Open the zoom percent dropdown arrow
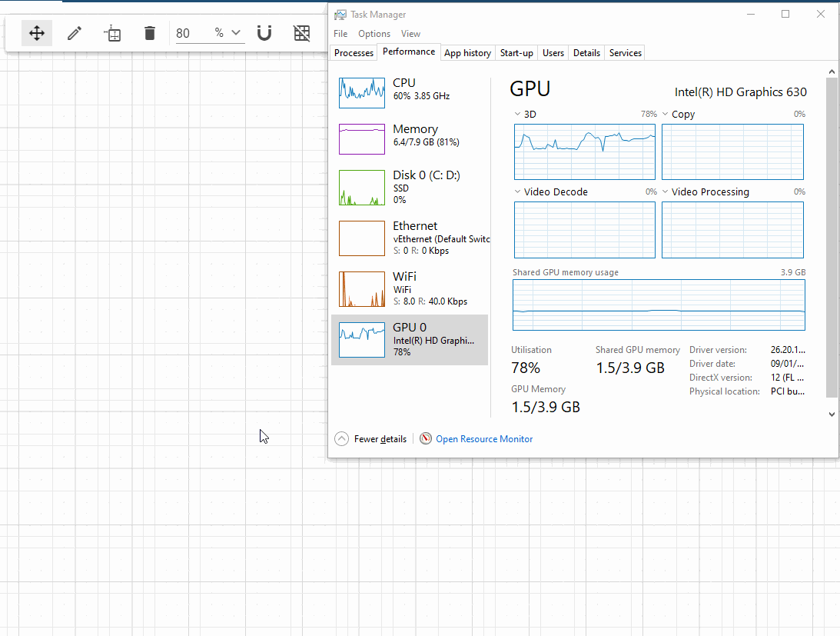The image size is (840, 636). pos(236,33)
